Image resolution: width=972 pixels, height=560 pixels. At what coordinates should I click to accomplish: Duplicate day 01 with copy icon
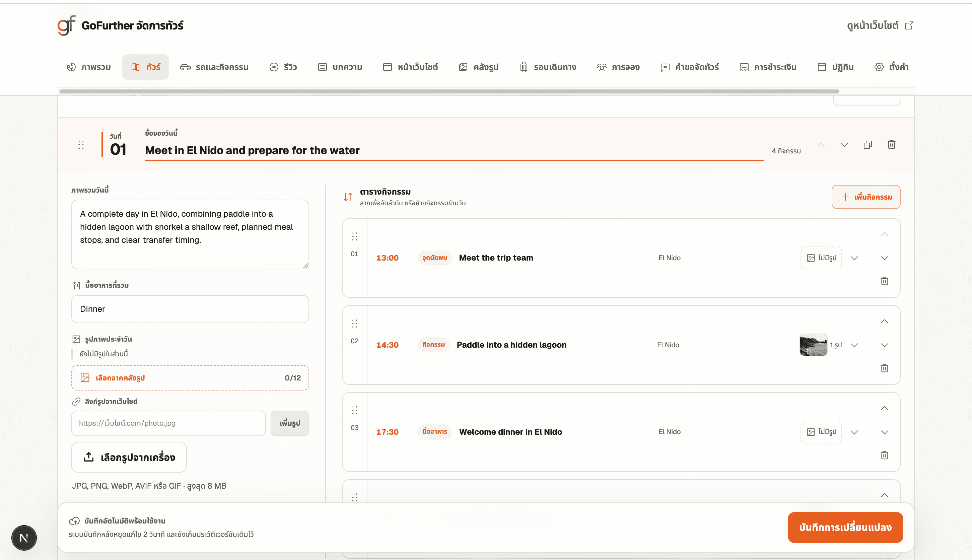tap(868, 145)
